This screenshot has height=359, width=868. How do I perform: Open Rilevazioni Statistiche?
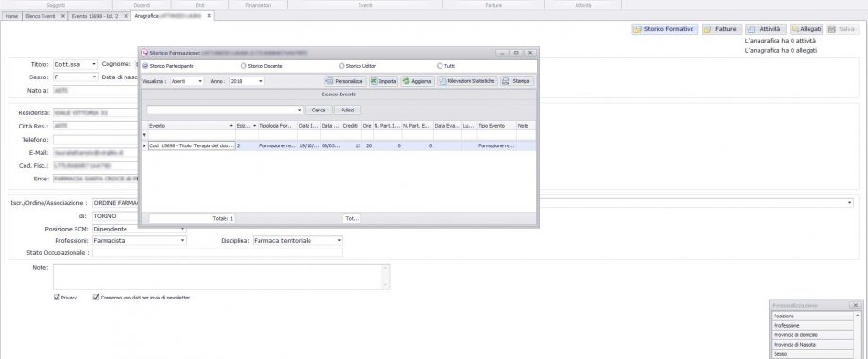(468, 81)
